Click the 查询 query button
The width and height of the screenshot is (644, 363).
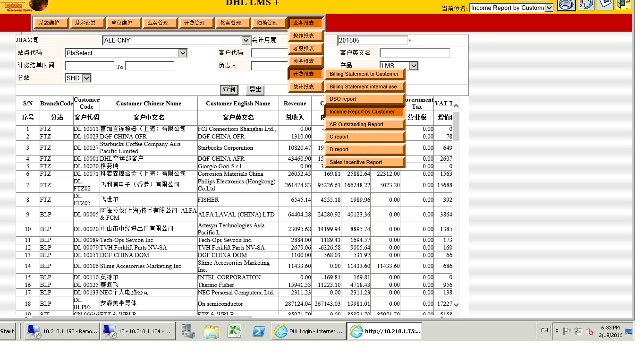point(229,90)
